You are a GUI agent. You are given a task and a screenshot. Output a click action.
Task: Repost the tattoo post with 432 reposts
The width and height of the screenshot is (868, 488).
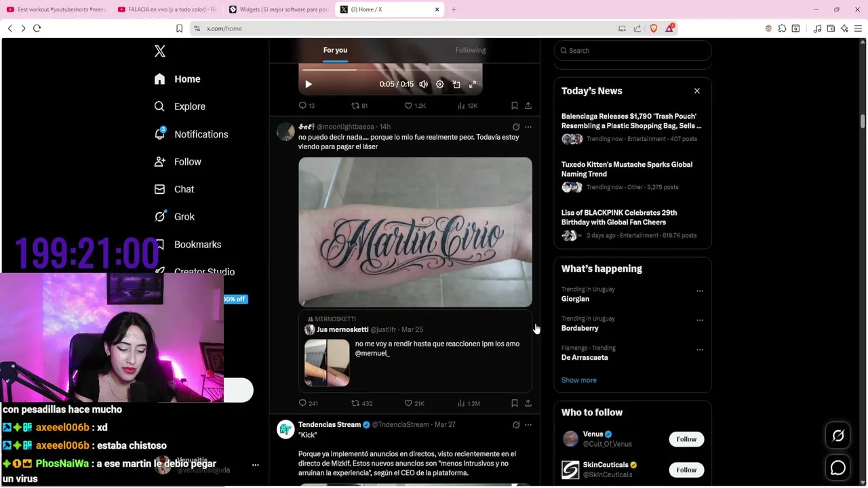[361, 403]
